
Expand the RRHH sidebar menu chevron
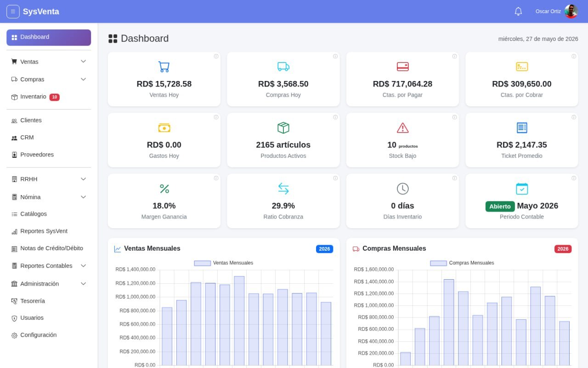point(83,179)
